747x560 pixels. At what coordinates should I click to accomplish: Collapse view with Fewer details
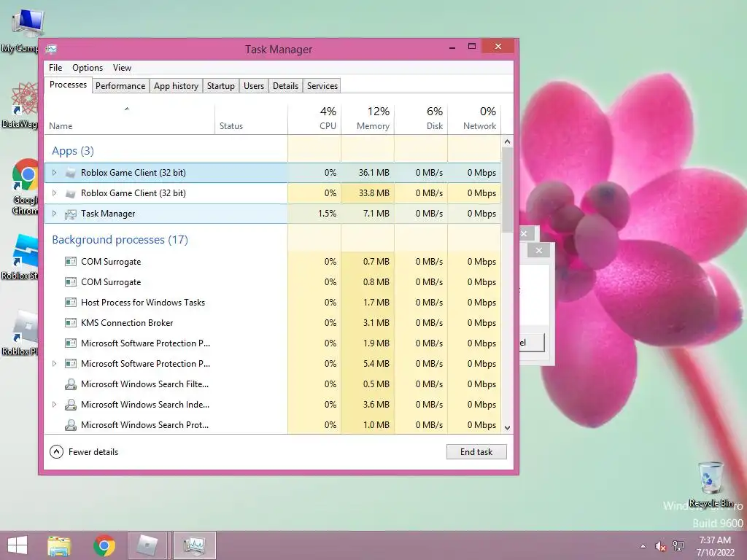[x=85, y=452]
